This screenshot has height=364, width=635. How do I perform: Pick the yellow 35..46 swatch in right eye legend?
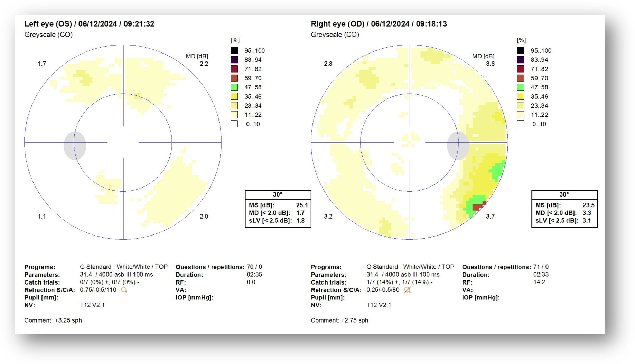521,97
